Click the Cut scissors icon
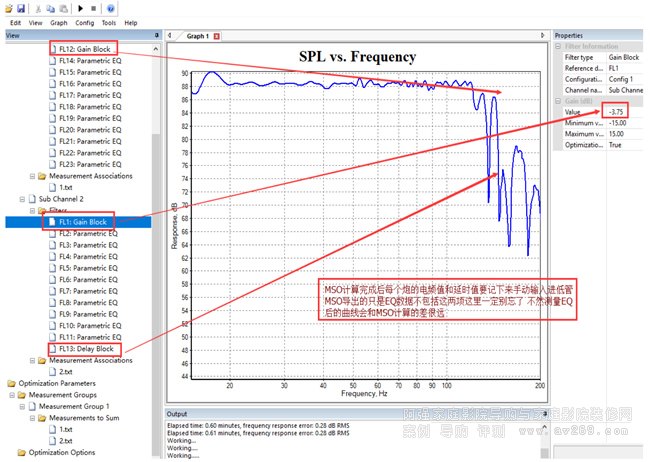The width and height of the screenshot is (650, 462). point(38,8)
